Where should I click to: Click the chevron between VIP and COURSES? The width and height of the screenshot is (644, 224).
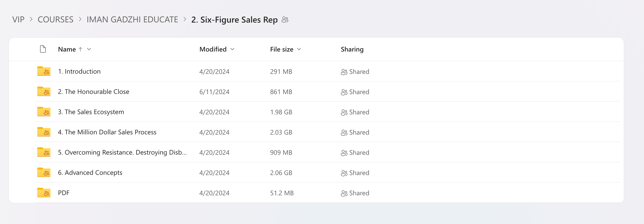[x=31, y=19]
